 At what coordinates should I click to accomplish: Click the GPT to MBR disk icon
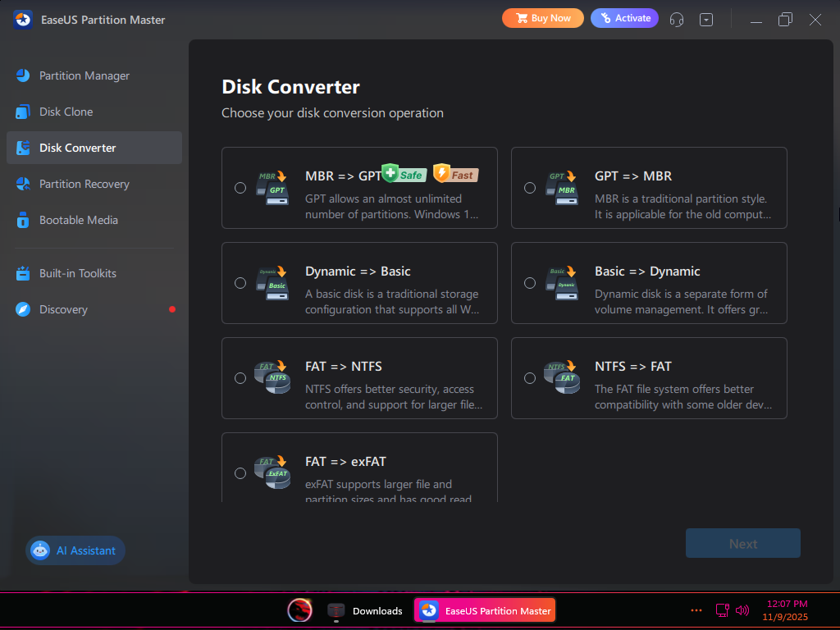click(561, 188)
